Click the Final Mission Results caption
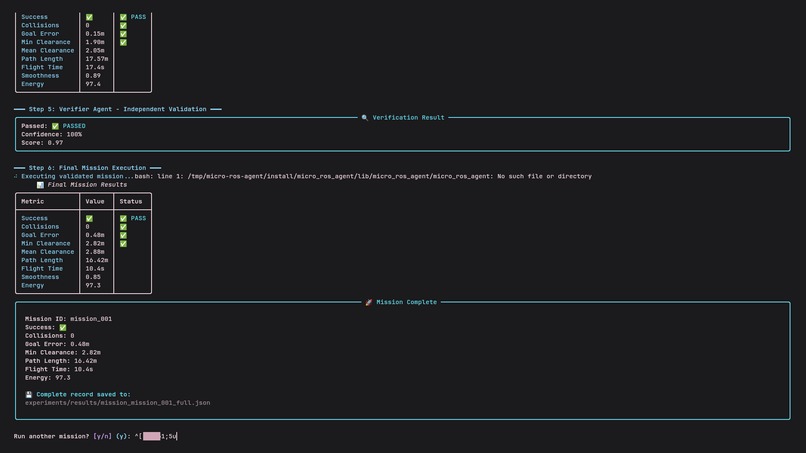The height and width of the screenshot is (453, 806). pos(87,185)
